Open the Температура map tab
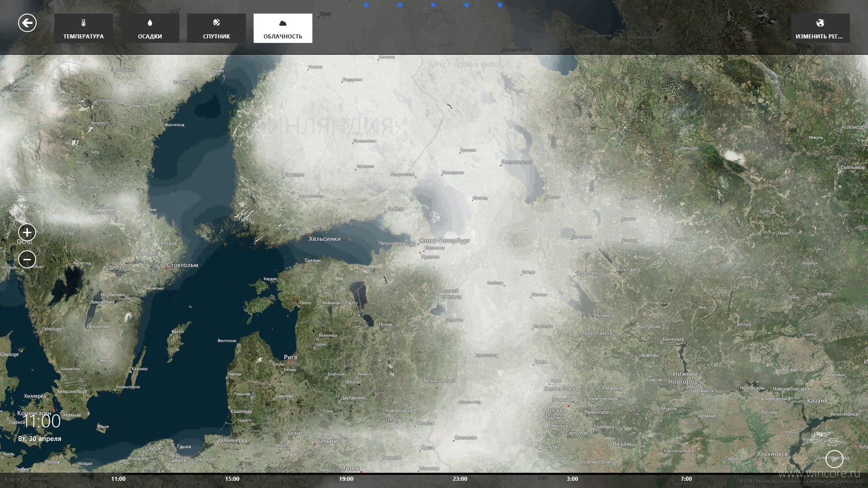This screenshot has height=488, width=868. point(84,28)
